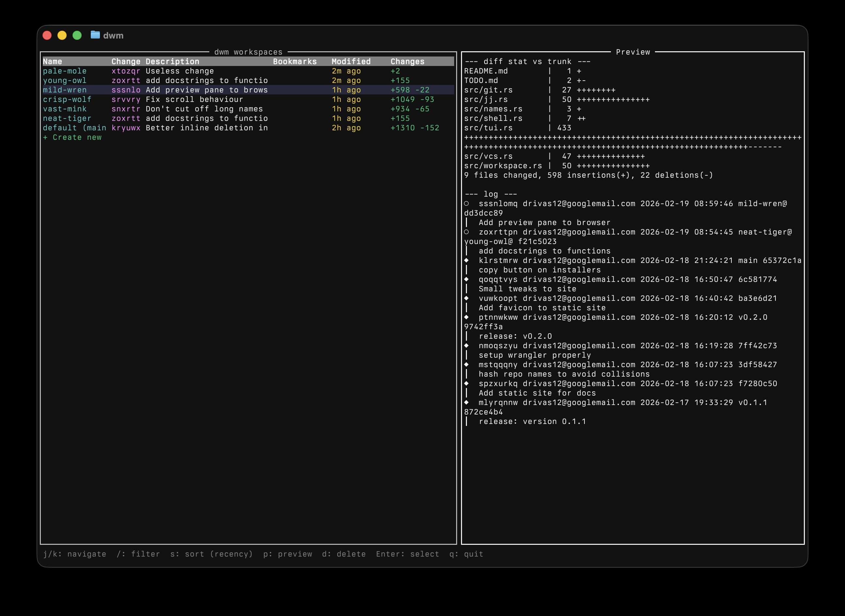The image size is (845, 616).
Task: Click 'd: delete' footer hint
Action: (x=344, y=554)
